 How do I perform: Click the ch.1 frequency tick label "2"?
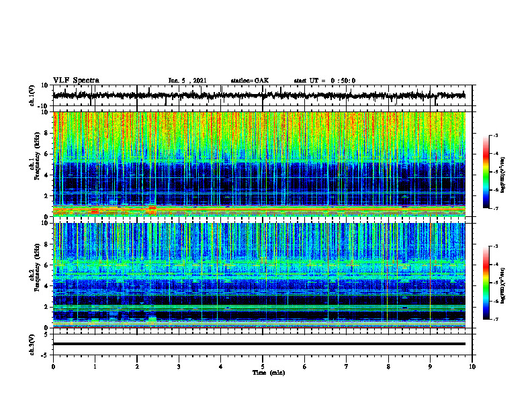tap(47, 196)
